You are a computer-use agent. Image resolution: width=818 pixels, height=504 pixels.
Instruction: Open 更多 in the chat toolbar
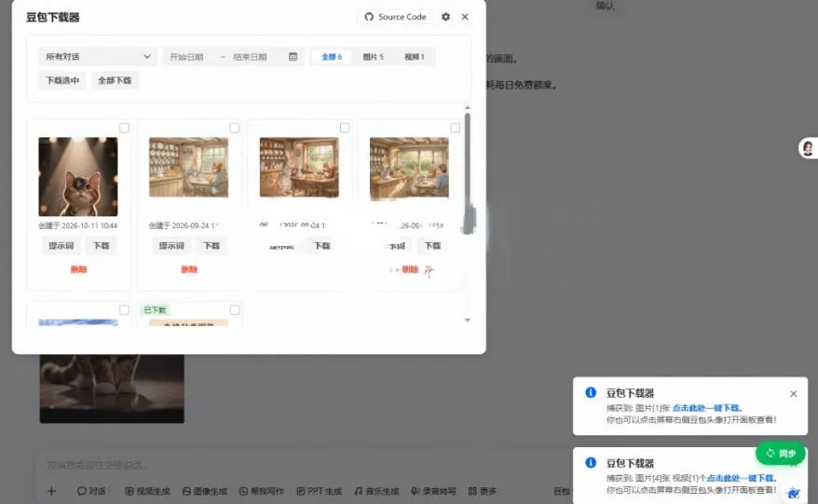pyautogui.click(x=482, y=491)
